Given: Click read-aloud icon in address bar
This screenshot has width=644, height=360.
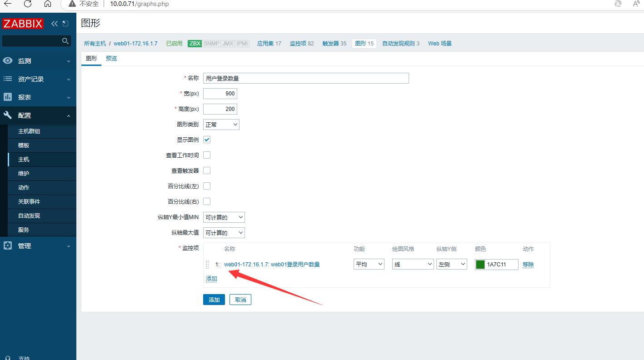Looking at the screenshot, I should click(x=636, y=4).
